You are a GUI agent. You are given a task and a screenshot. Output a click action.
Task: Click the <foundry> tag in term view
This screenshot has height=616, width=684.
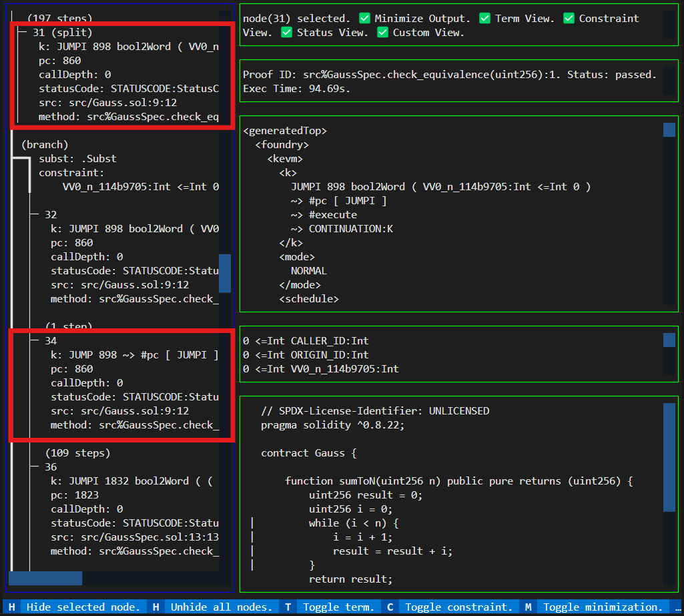[x=282, y=144]
